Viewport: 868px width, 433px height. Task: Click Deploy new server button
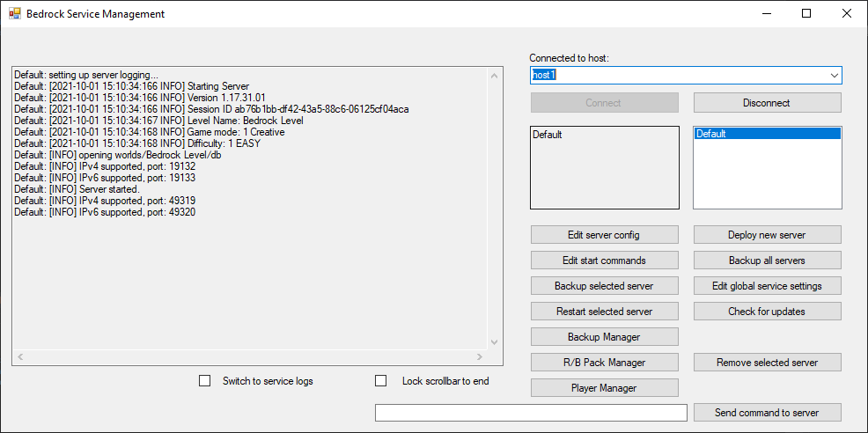click(x=768, y=235)
